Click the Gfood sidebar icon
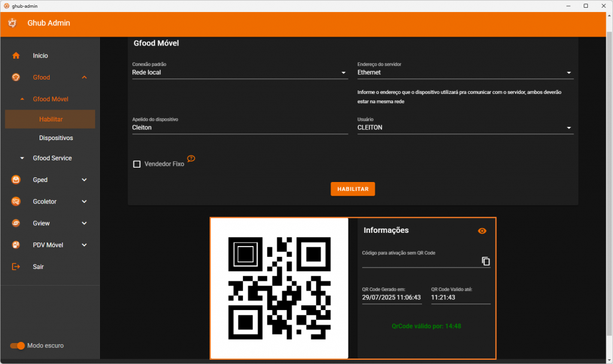 [16, 77]
